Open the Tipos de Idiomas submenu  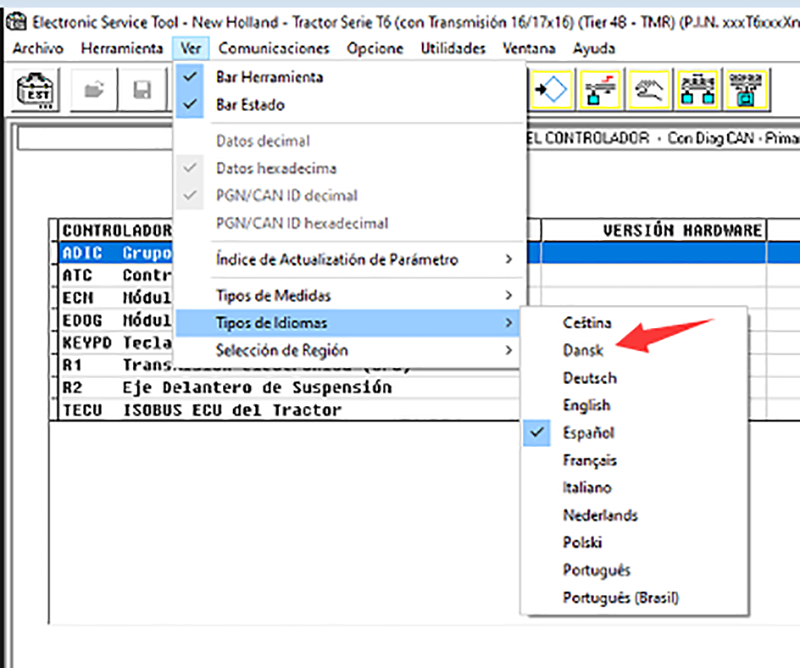[350, 323]
